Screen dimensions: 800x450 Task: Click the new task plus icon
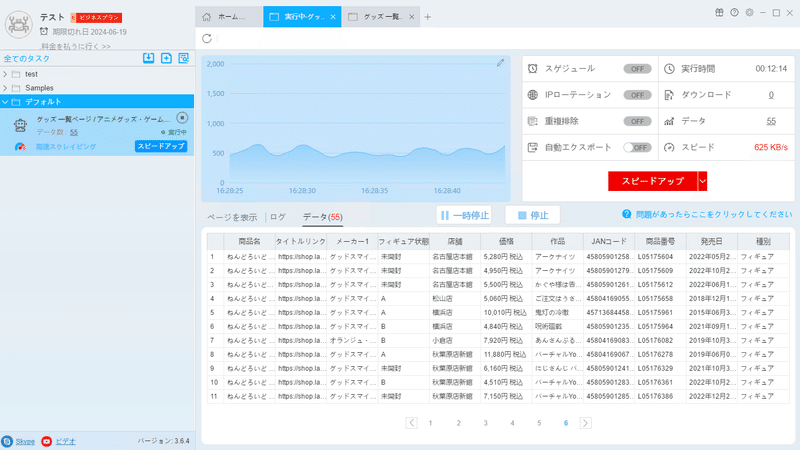(166, 58)
